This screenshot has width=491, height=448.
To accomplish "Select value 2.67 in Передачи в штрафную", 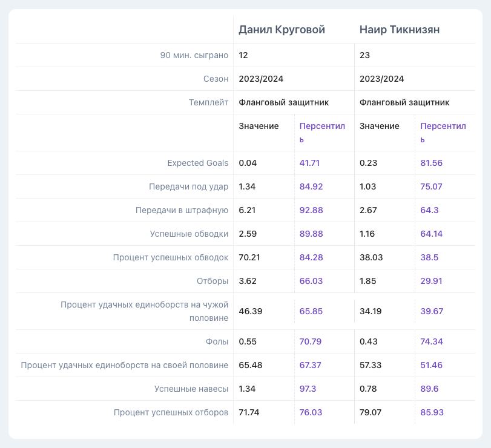I will pos(368,210).
